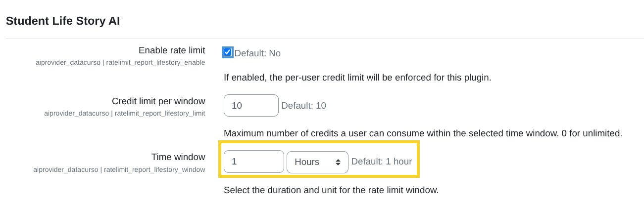Click the Credit limit per window field
The width and height of the screenshot is (644, 204).
coord(251,106)
